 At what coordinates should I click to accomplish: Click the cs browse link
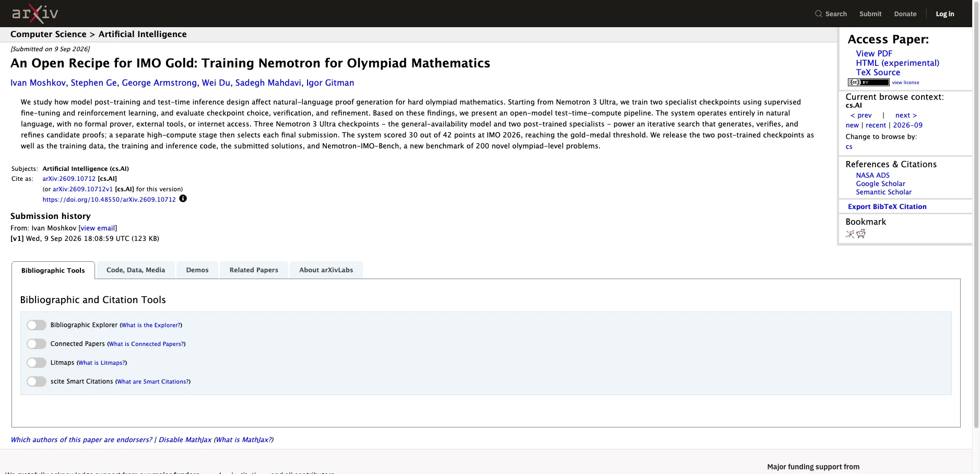[x=849, y=147]
